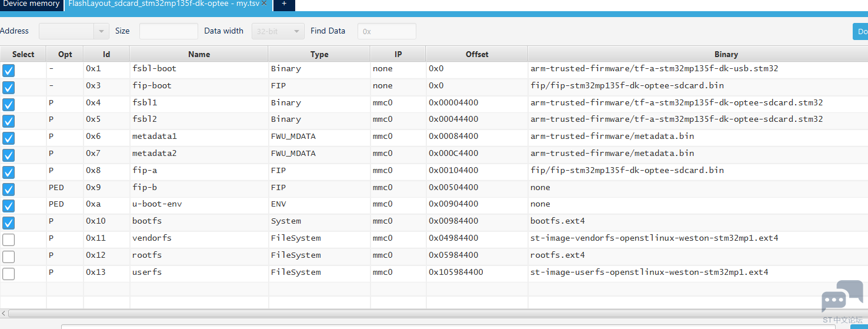868x329 pixels.
Task: Click the Binary column header
Action: pos(697,54)
